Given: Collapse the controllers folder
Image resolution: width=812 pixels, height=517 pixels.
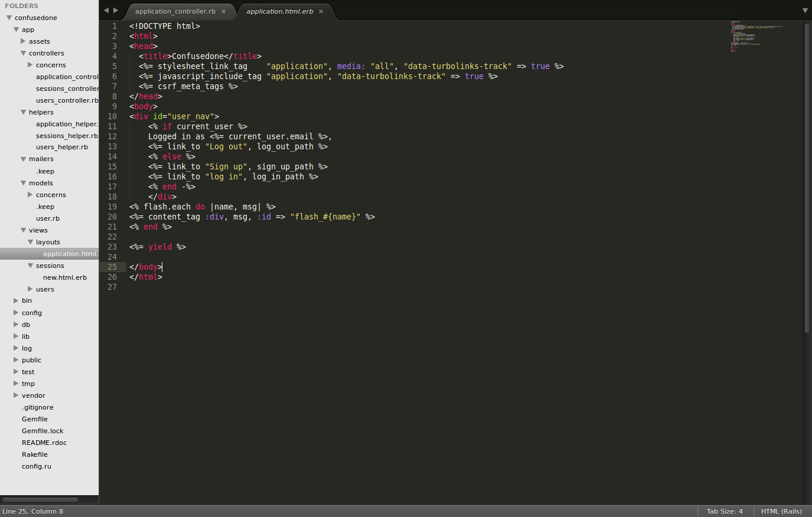Looking at the screenshot, I should click(x=24, y=53).
